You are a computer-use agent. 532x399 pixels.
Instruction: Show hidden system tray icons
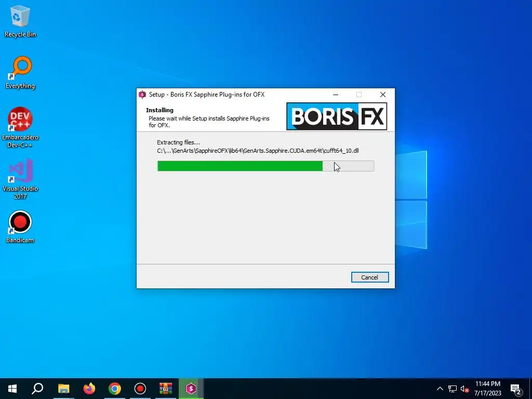[440, 389]
